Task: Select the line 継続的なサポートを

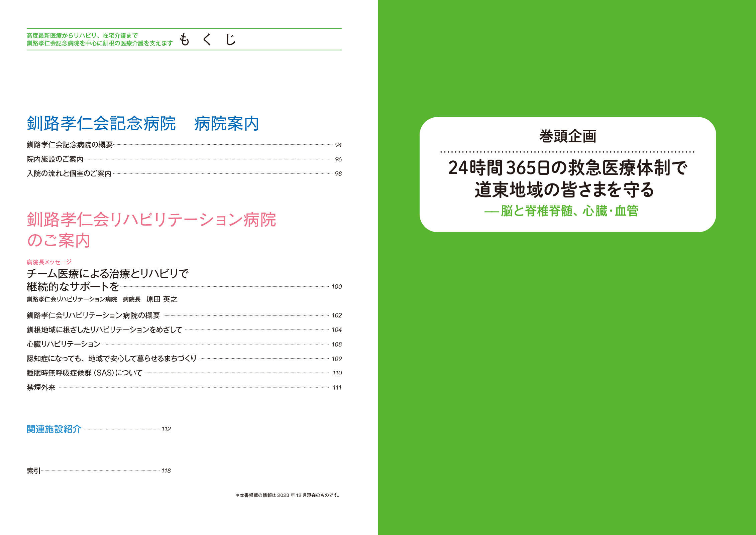Action: [x=73, y=286]
